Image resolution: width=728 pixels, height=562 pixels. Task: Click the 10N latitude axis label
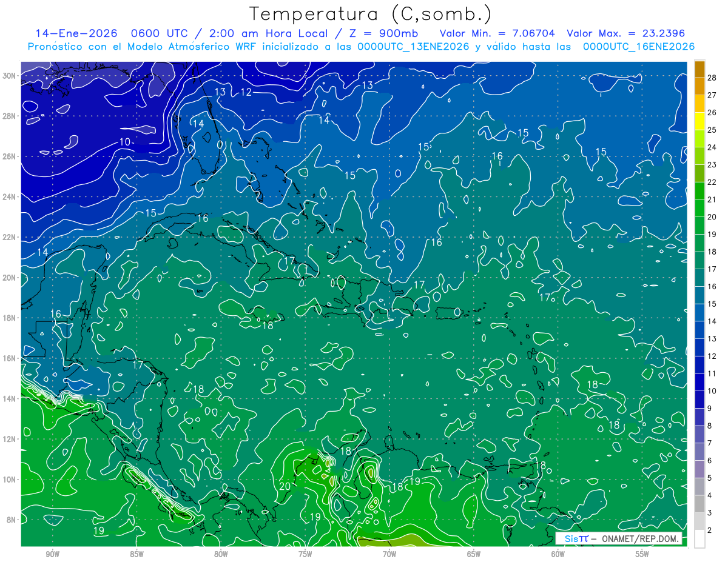[10, 480]
